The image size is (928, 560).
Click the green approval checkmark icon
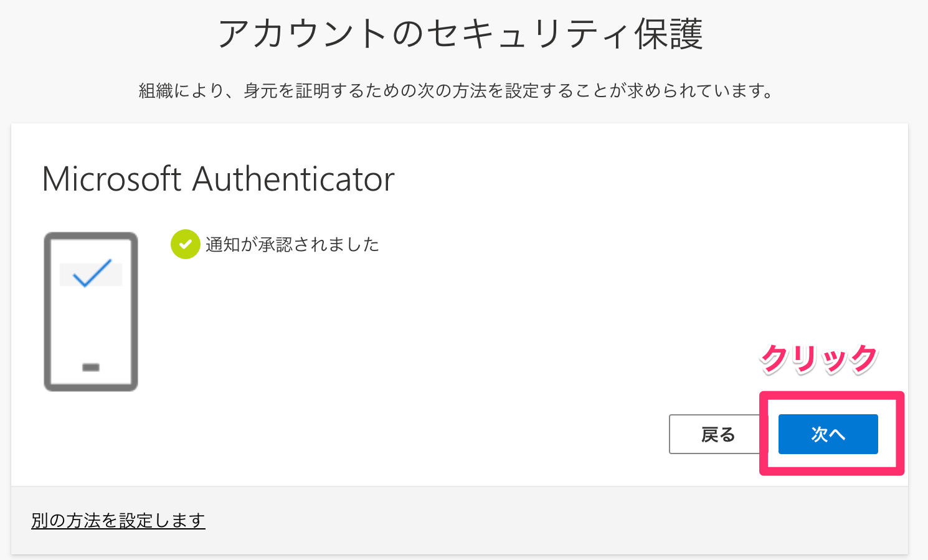185,244
